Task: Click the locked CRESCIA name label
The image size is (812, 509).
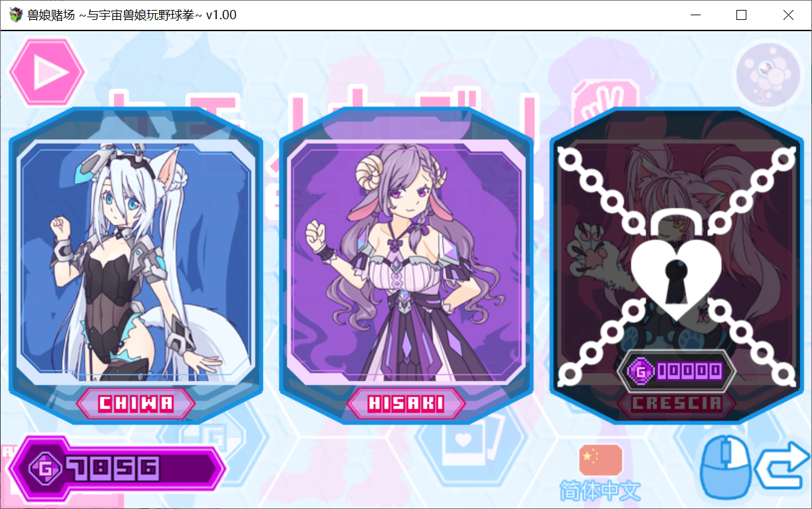Action: tap(676, 403)
